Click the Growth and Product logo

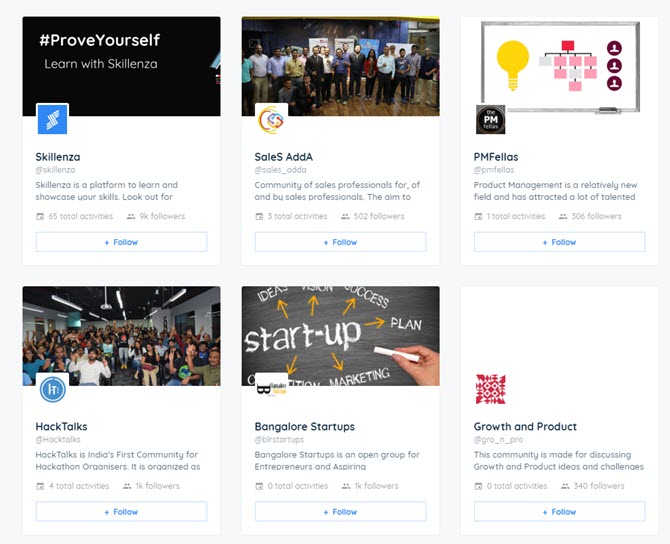coord(490,389)
